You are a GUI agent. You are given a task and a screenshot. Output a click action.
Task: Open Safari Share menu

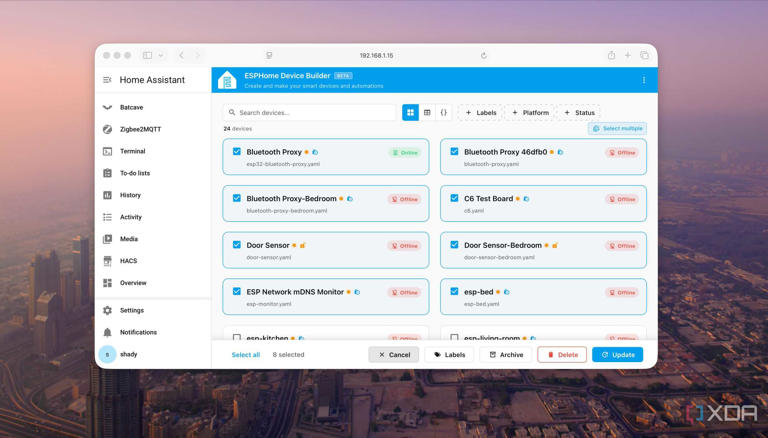tap(611, 55)
